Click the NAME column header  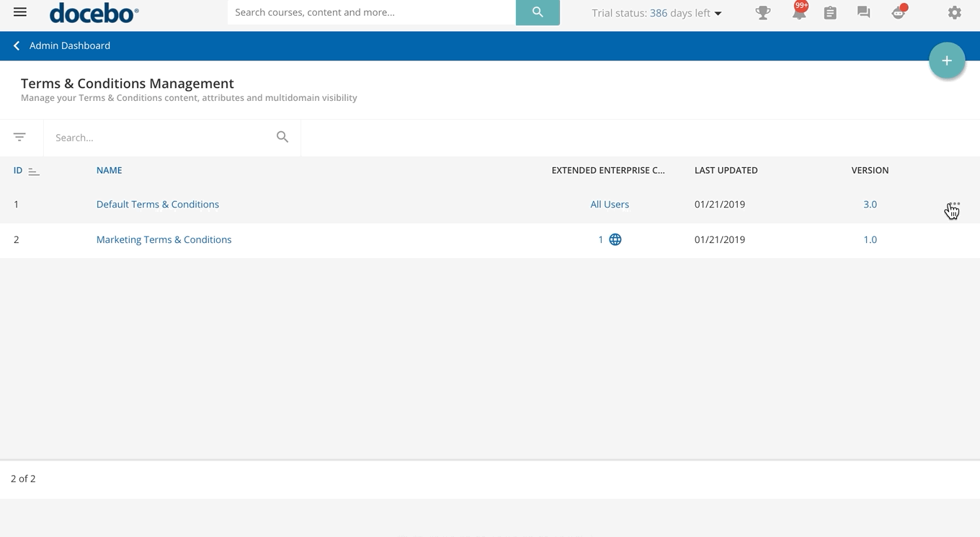[x=109, y=171]
